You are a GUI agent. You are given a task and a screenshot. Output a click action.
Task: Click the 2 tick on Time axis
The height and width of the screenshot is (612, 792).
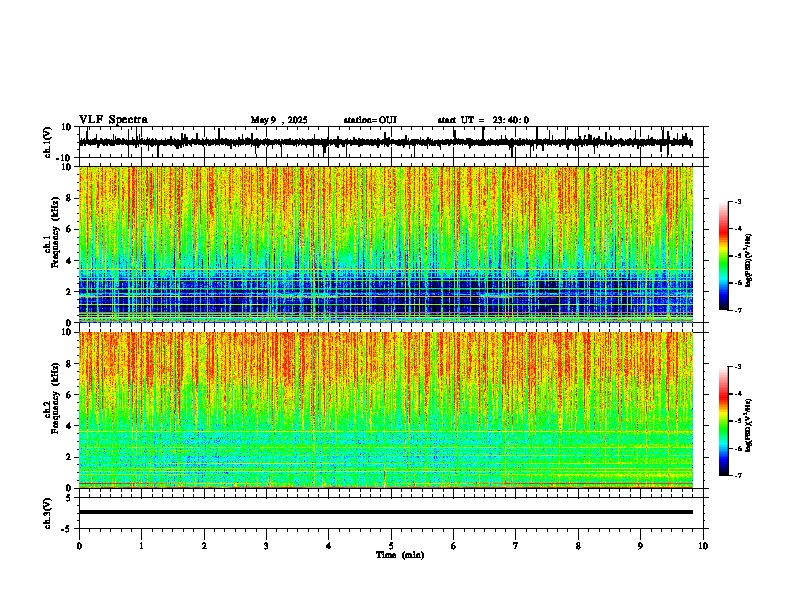204,546
